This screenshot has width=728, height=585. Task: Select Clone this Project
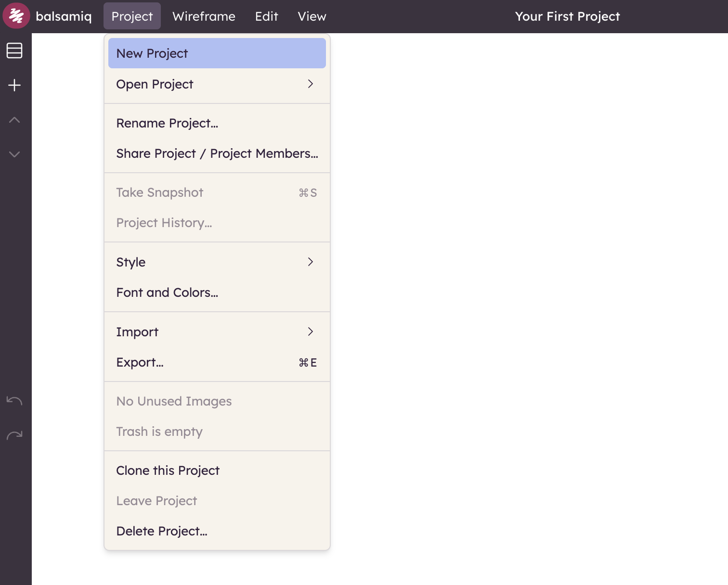(x=168, y=470)
